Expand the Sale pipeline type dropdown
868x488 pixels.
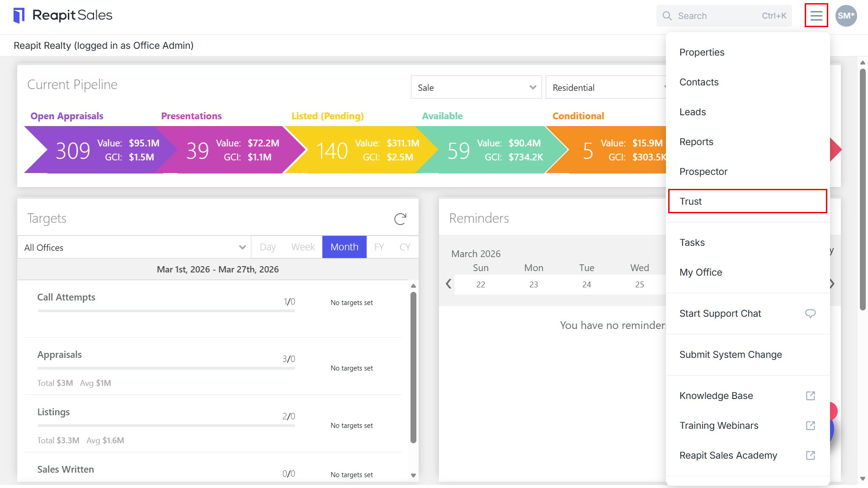tap(476, 87)
